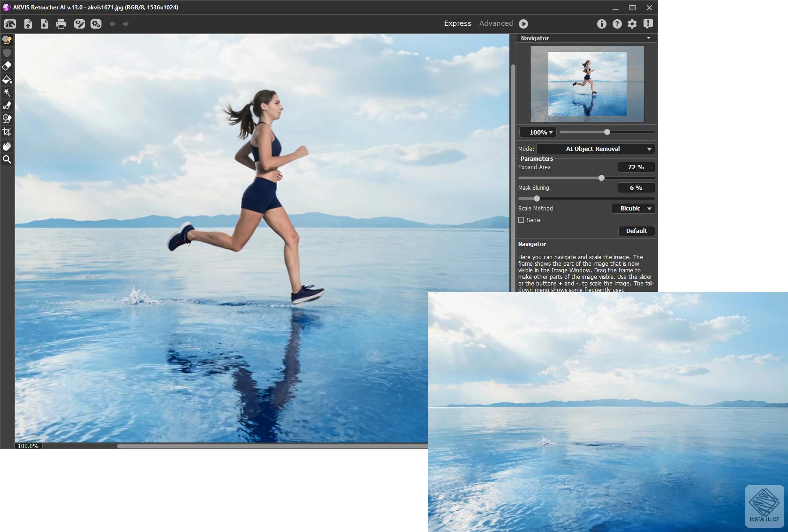Image resolution: width=788 pixels, height=532 pixels.
Task: Select the Magic Wand tool
Action: coord(7,92)
